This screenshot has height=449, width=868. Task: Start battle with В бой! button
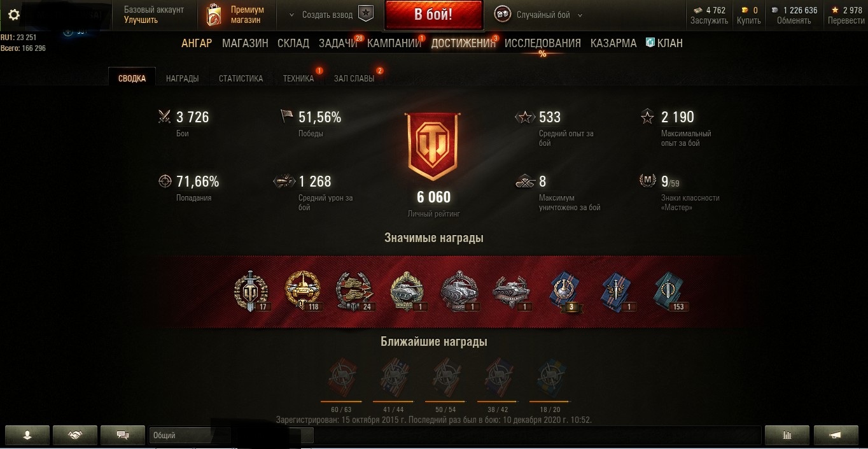click(x=433, y=15)
